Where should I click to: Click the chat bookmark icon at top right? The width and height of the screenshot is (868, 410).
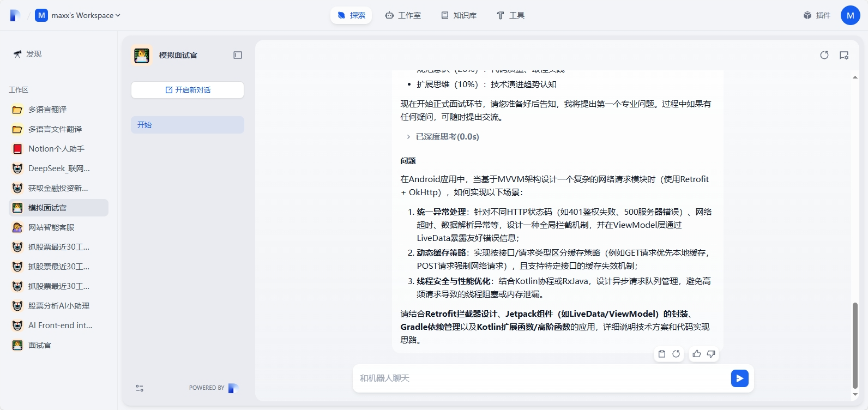click(x=844, y=55)
